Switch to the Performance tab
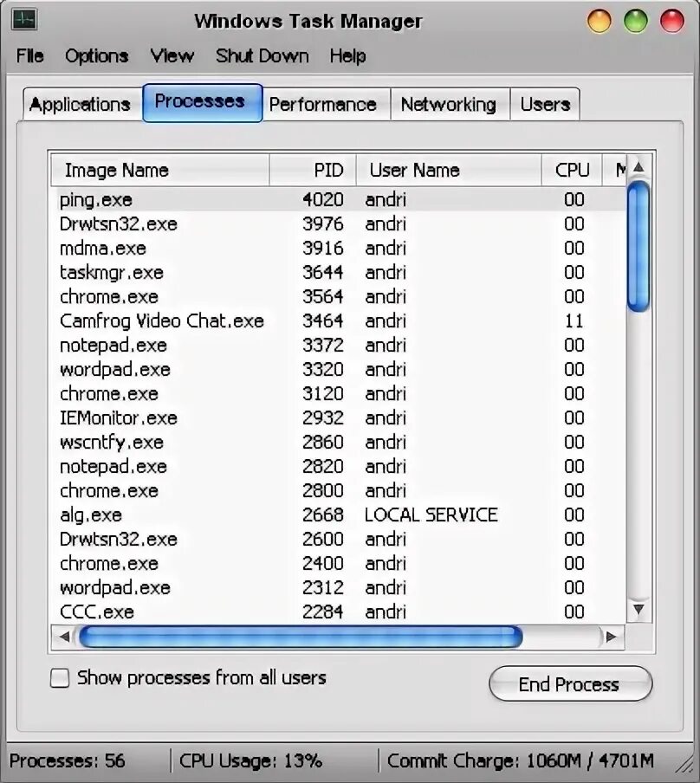 [325, 104]
